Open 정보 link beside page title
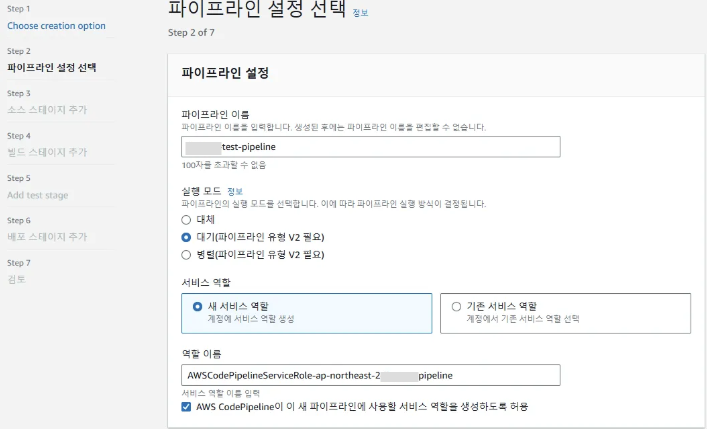The width and height of the screenshot is (707, 429). pos(361,15)
